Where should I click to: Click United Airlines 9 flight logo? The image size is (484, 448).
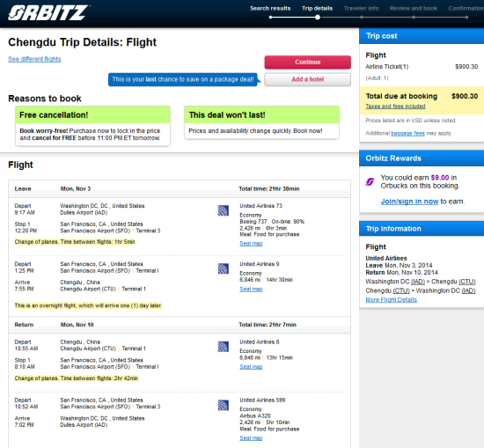[224, 268]
